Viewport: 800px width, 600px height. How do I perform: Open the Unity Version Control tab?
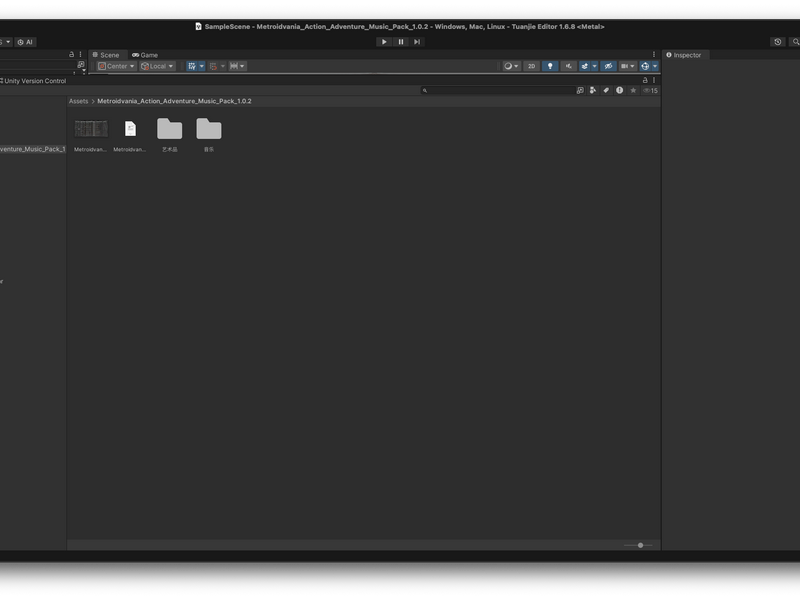click(x=33, y=81)
